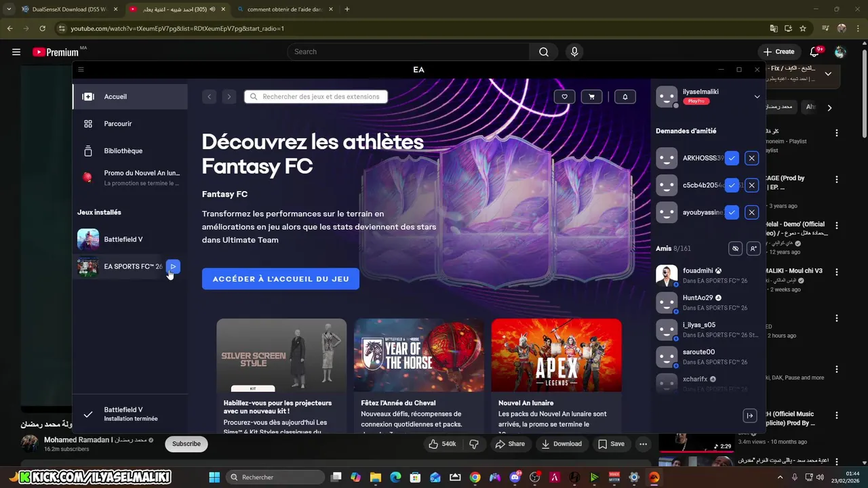Collapse EA friends panel arrow button
Image resolution: width=868 pixels, height=488 pixels.
750,415
